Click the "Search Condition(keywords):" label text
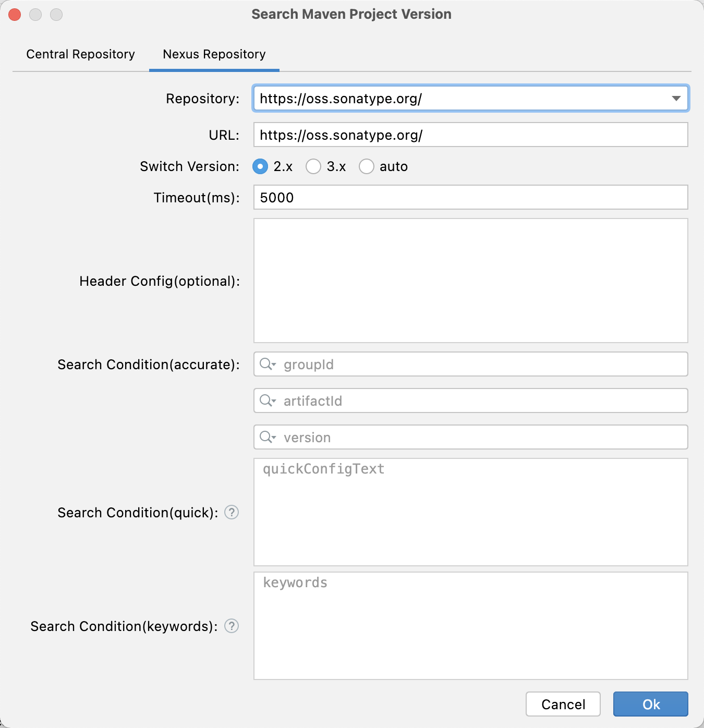 (x=124, y=626)
